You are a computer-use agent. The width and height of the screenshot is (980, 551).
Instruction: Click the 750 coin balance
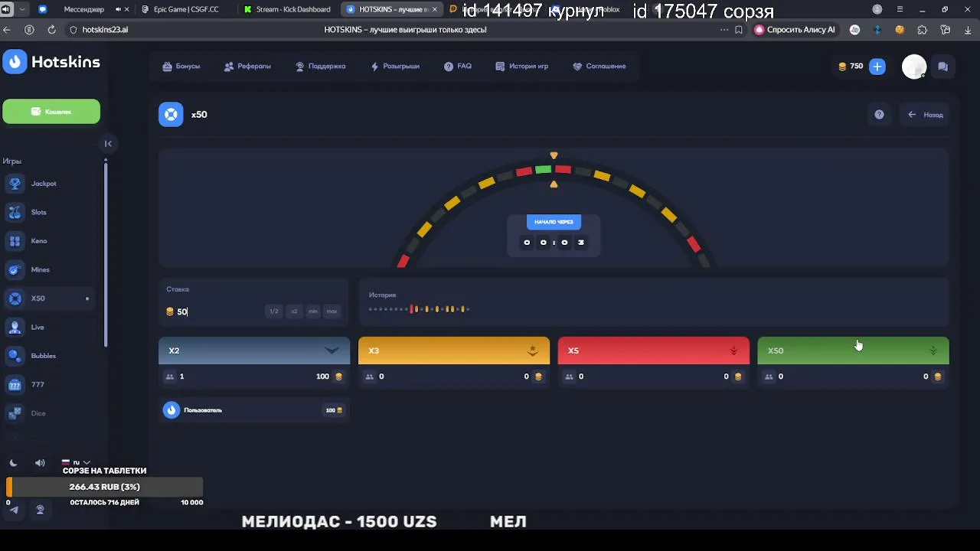click(x=851, y=67)
